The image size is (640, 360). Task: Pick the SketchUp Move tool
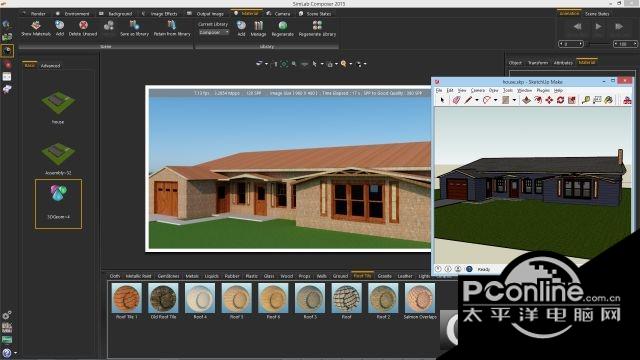[549, 100]
